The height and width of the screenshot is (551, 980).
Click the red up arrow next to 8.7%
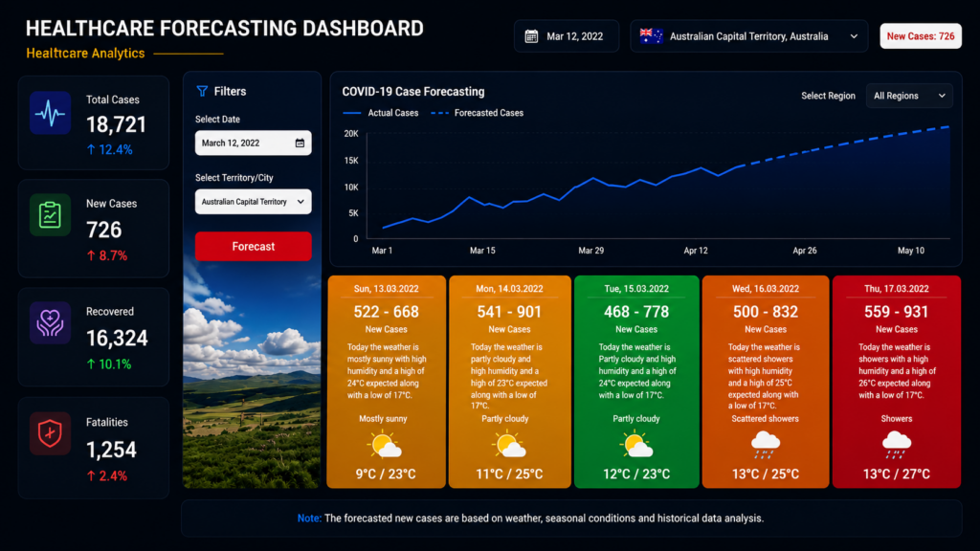pos(91,255)
